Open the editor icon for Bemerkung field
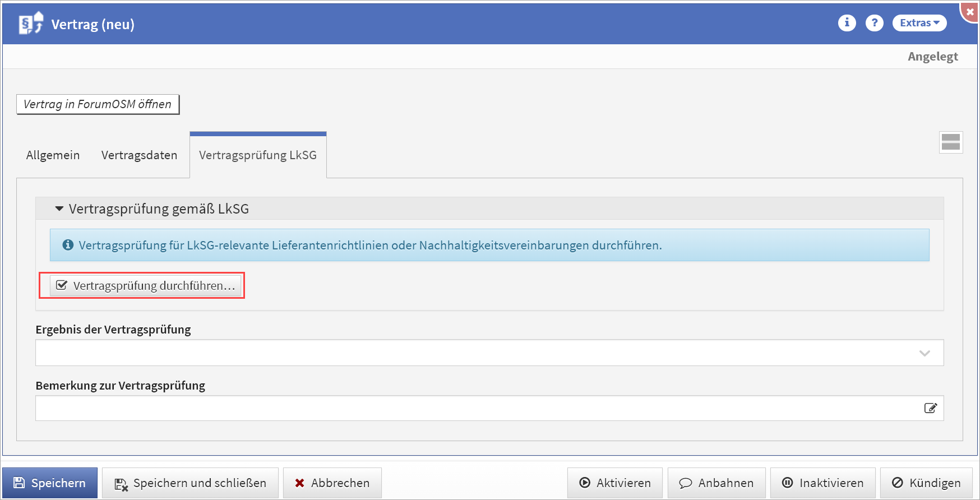The image size is (980, 500). [x=931, y=408]
